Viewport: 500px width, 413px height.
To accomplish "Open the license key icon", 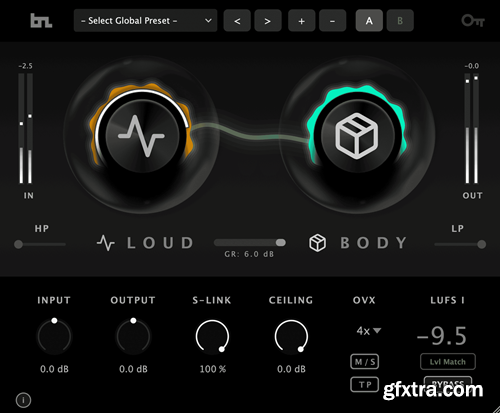I will click(x=473, y=21).
